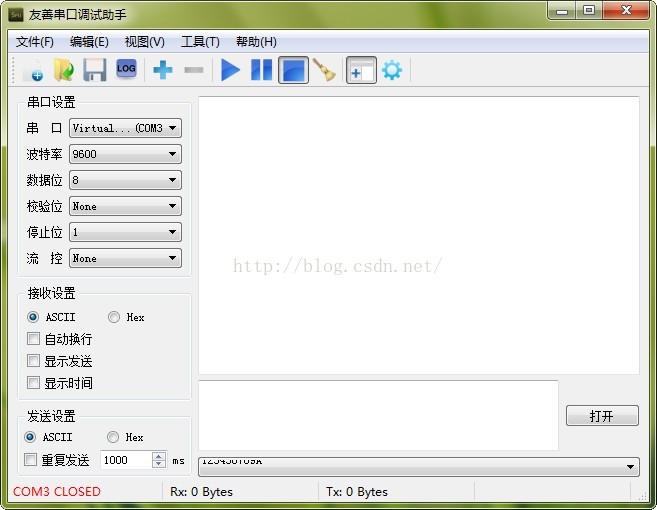Open the 停止位 dropdown showing 1
This screenshot has width=657, height=510.
125,232
